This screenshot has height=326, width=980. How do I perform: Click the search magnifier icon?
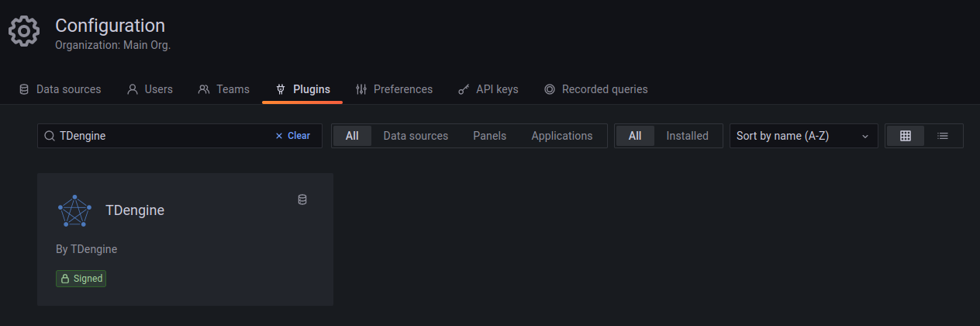pos(50,136)
